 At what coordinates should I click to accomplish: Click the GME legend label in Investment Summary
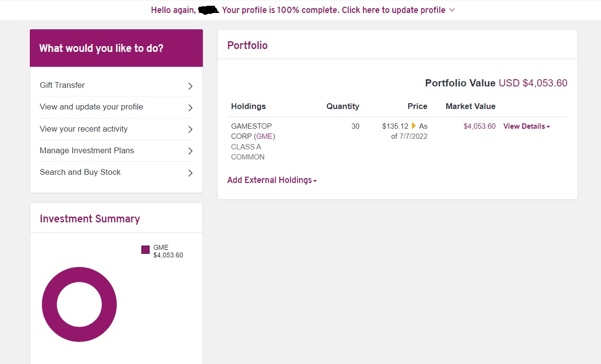tap(161, 248)
